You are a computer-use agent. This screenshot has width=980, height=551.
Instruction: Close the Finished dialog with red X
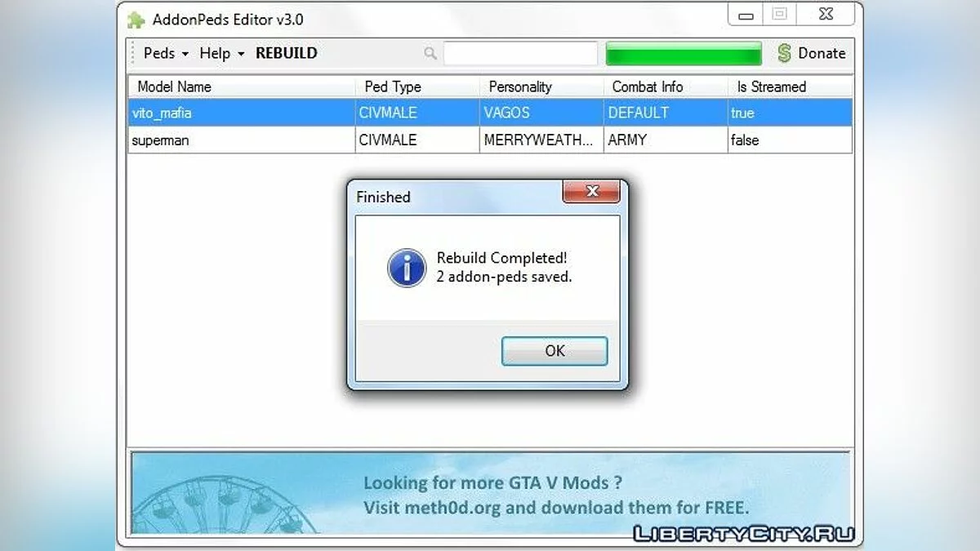click(591, 192)
